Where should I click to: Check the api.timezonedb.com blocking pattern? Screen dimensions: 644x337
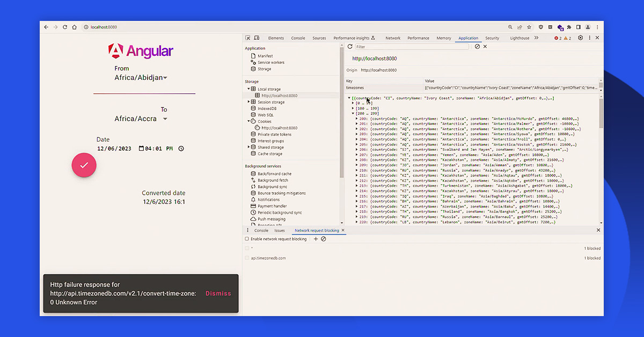pyautogui.click(x=247, y=258)
